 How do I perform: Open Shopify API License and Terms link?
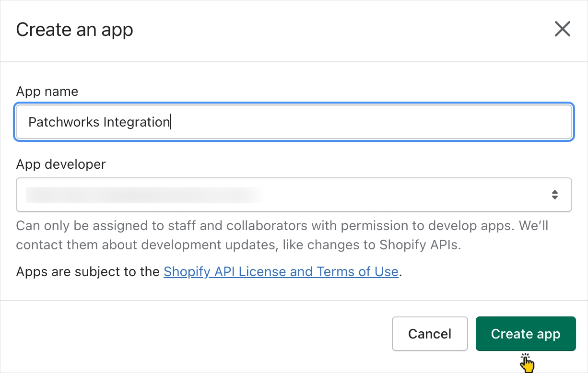tap(281, 272)
